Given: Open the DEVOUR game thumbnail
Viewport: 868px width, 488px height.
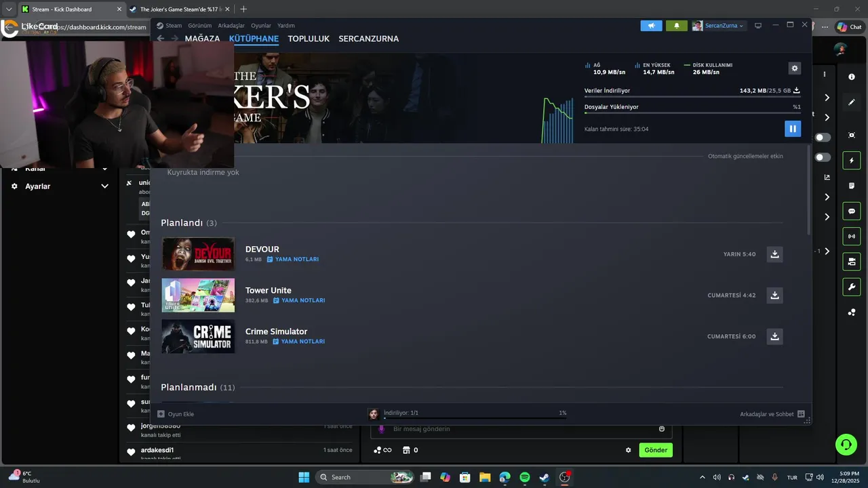Looking at the screenshot, I should pyautogui.click(x=198, y=254).
